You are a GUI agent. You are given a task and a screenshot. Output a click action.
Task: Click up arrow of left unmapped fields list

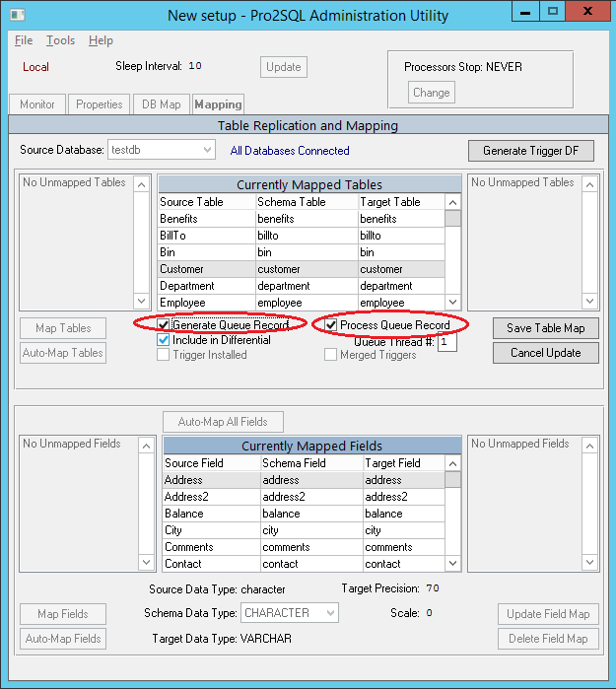point(146,446)
